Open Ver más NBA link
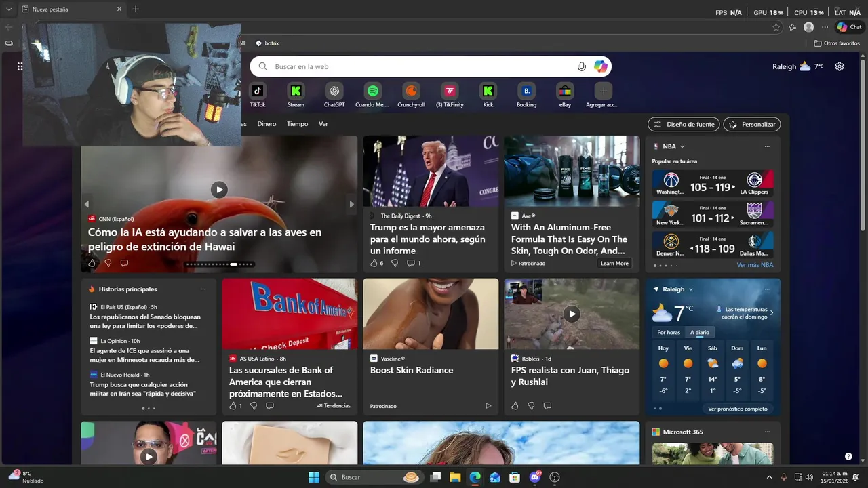 [x=755, y=265]
